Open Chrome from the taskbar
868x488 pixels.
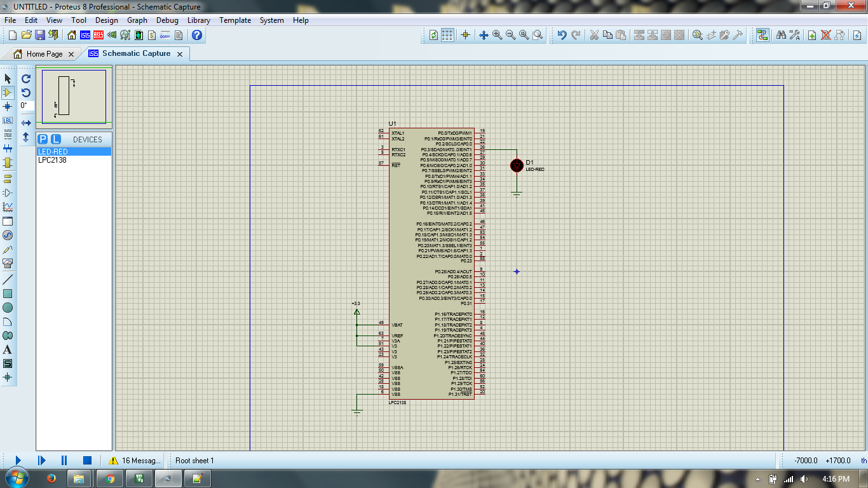(110, 478)
